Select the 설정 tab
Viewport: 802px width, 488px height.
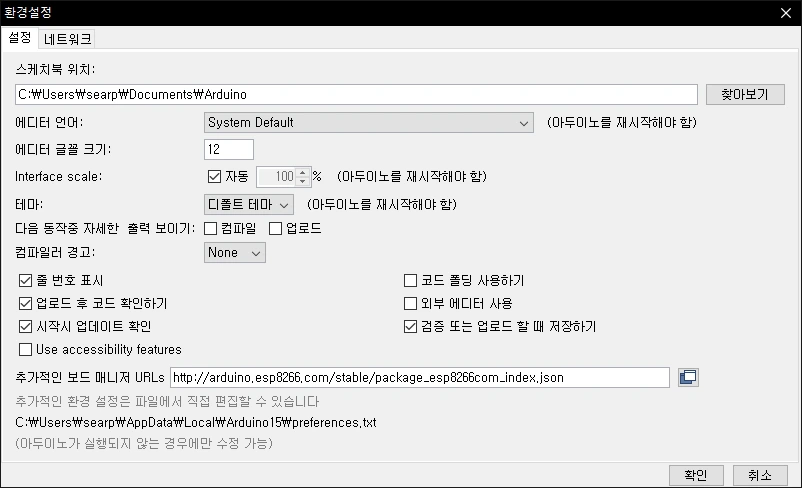[20, 38]
